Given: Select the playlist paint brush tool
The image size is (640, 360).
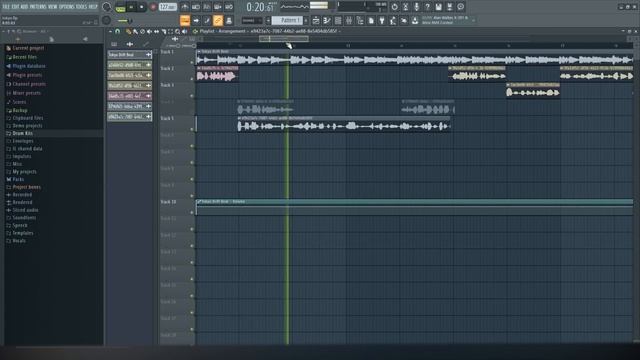Looking at the screenshot, I should point(135,31).
